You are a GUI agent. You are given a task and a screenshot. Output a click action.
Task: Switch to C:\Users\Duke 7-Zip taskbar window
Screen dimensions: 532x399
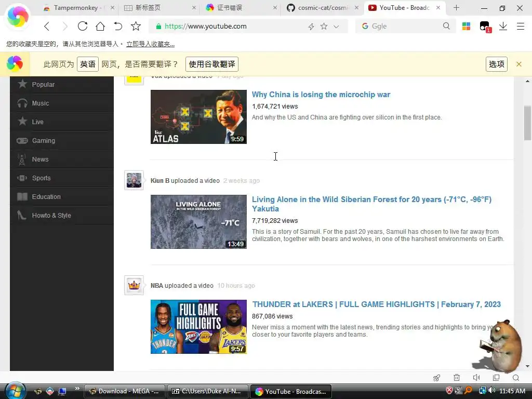[x=208, y=391]
